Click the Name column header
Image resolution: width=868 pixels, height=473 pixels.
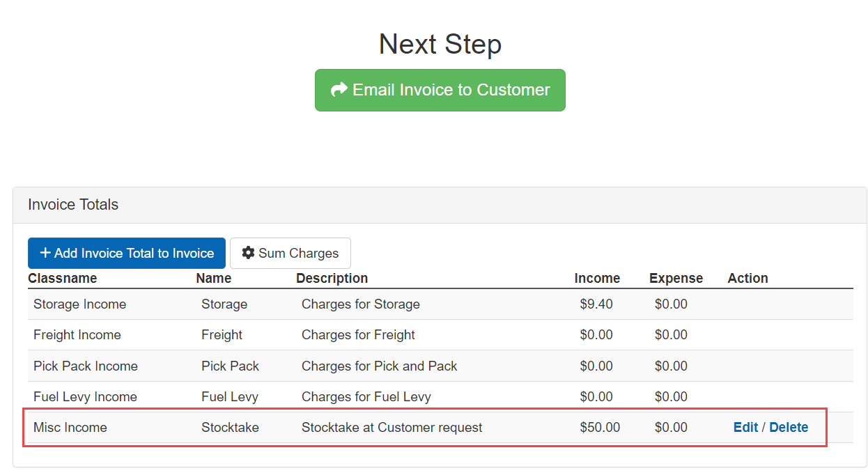213,278
